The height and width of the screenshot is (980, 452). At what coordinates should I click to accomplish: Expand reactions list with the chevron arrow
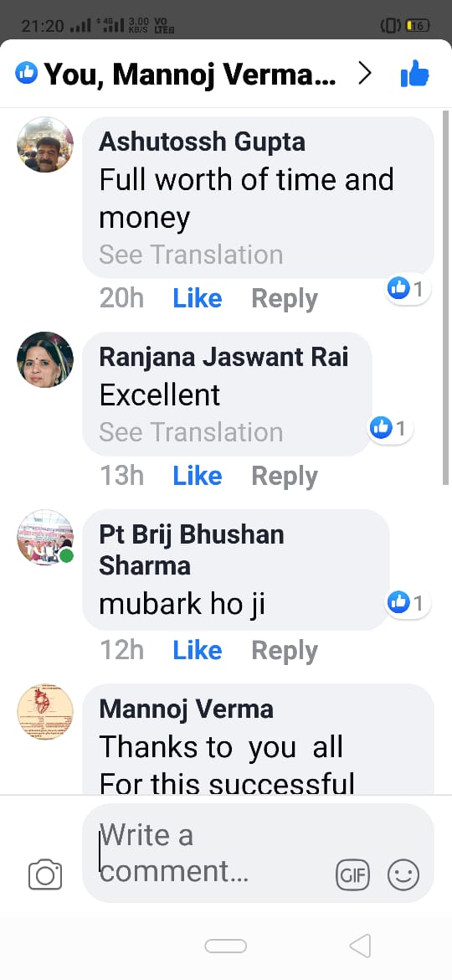point(365,74)
